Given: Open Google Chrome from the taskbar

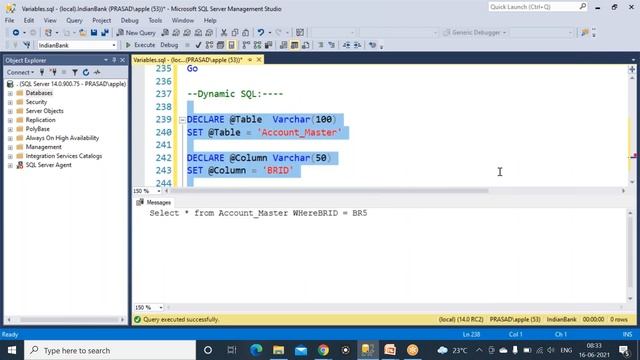Looking at the screenshot, I should point(323,350).
